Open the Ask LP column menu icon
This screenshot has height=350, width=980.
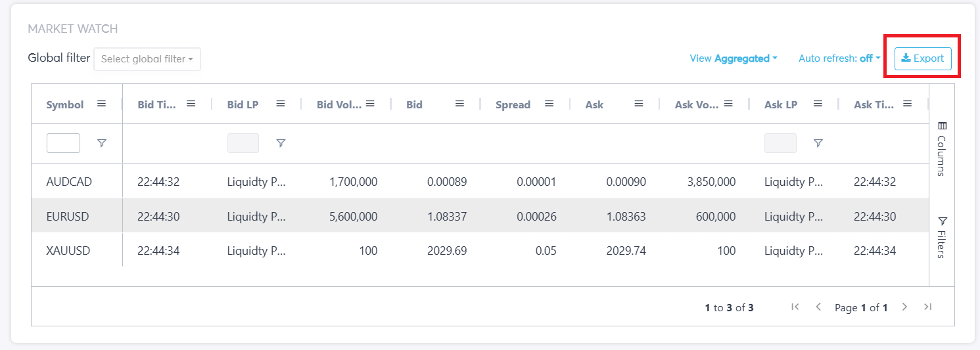click(818, 104)
